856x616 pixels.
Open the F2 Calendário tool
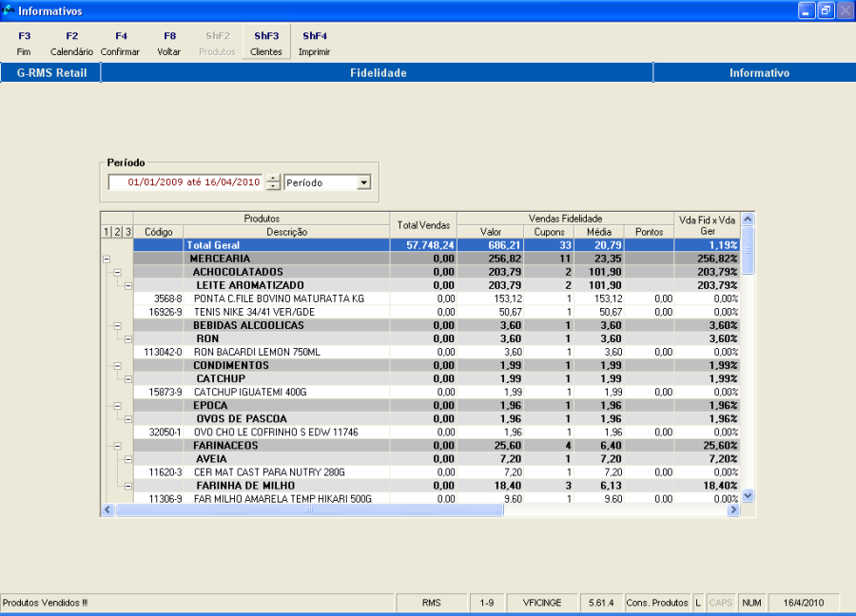(x=72, y=44)
